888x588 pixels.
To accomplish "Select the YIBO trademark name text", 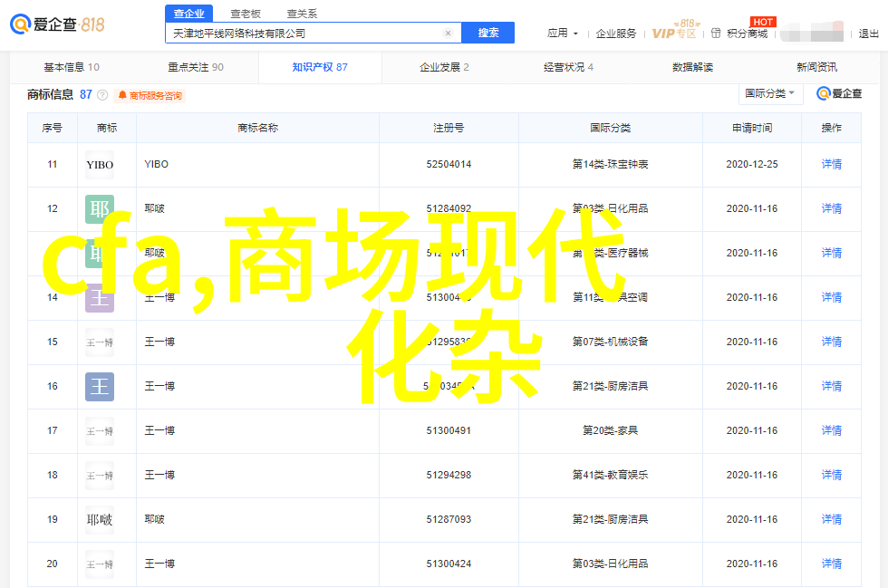I will (x=156, y=164).
